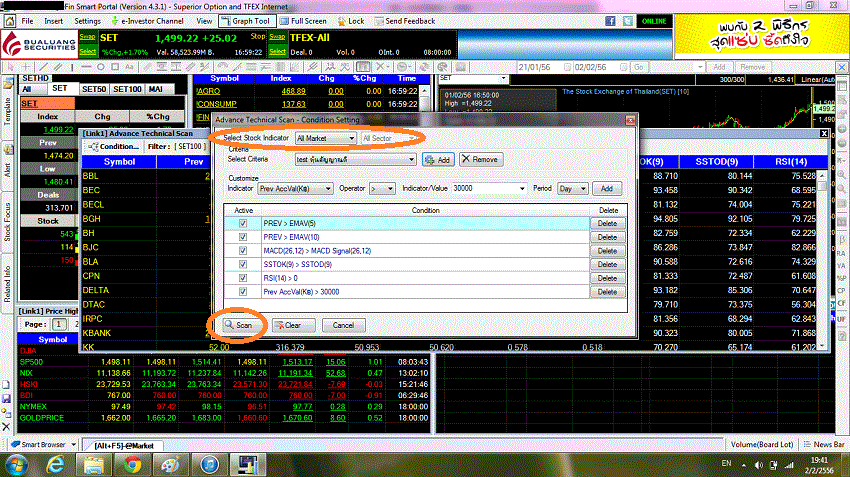The height and width of the screenshot is (477, 850).
Task: Switch to the SET50 tab
Action: (x=94, y=89)
